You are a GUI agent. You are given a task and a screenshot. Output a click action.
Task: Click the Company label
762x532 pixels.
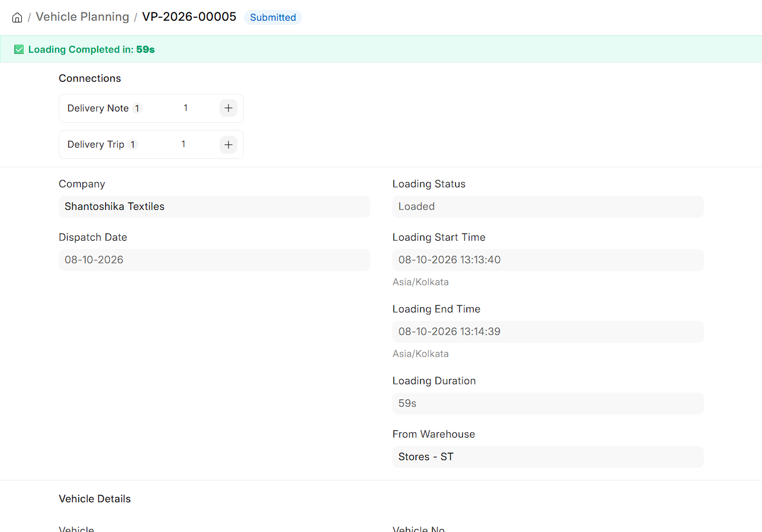(x=82, y=184)
